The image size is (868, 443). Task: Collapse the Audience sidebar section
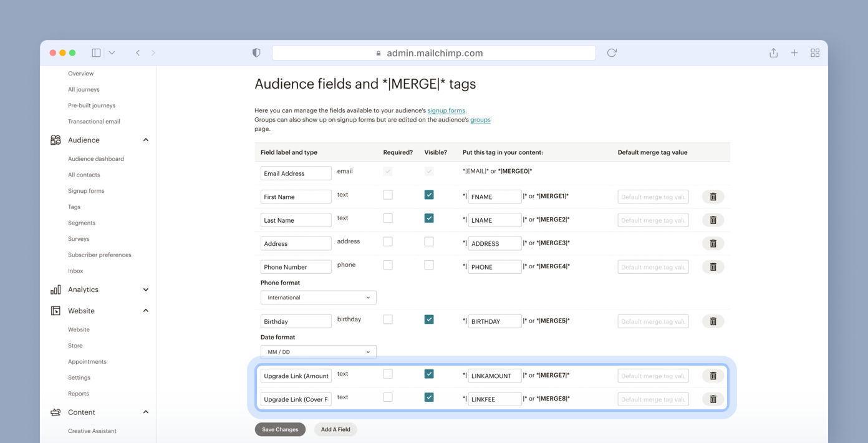(x=145, y=140)
